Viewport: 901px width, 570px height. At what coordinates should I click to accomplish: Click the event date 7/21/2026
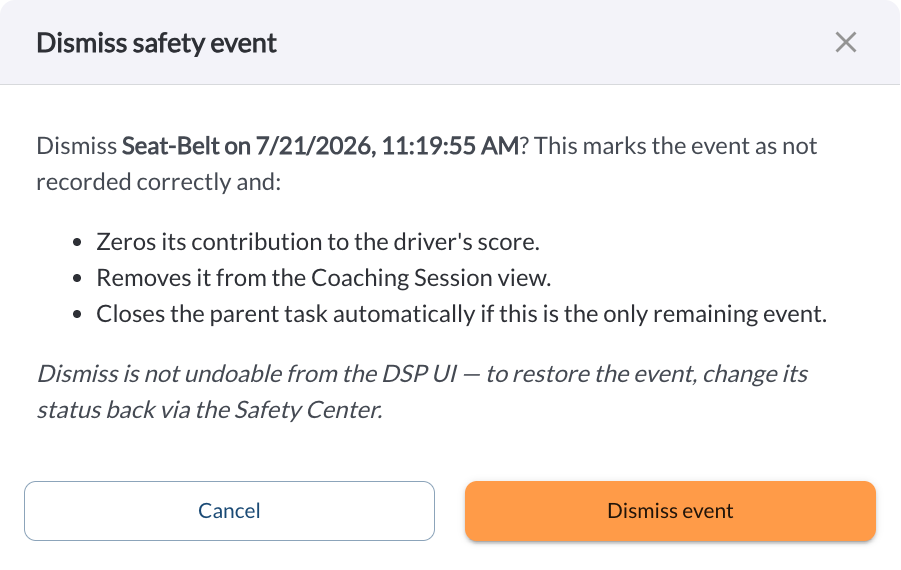tap(315, 146)
